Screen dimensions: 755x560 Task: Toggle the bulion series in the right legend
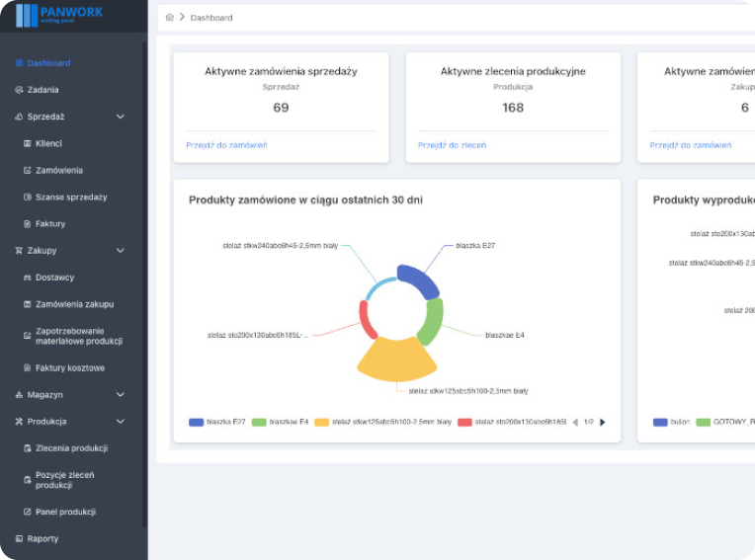click(671, 422)
